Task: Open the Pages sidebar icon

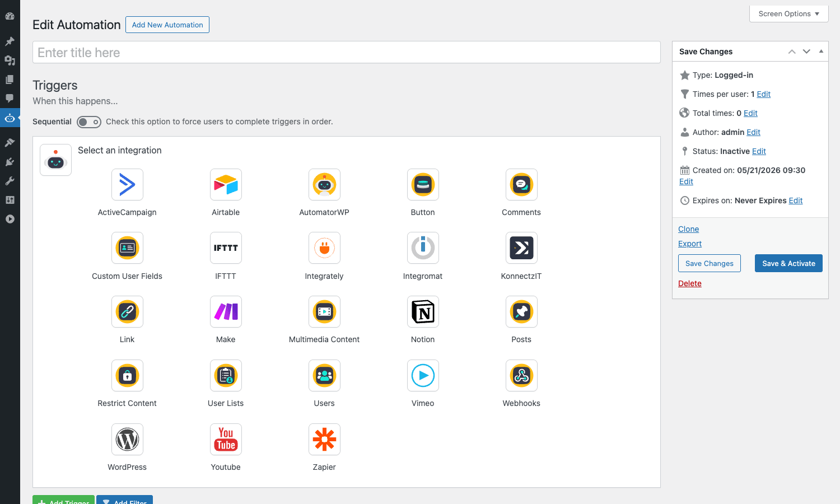Action: 10,80
